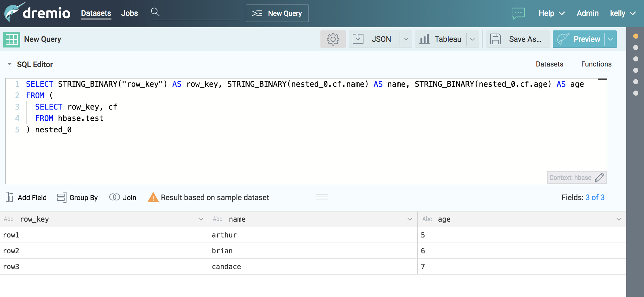Click the orange sidebar dot indicator
This screenshot has height=297, width=644.
[635, 36]
